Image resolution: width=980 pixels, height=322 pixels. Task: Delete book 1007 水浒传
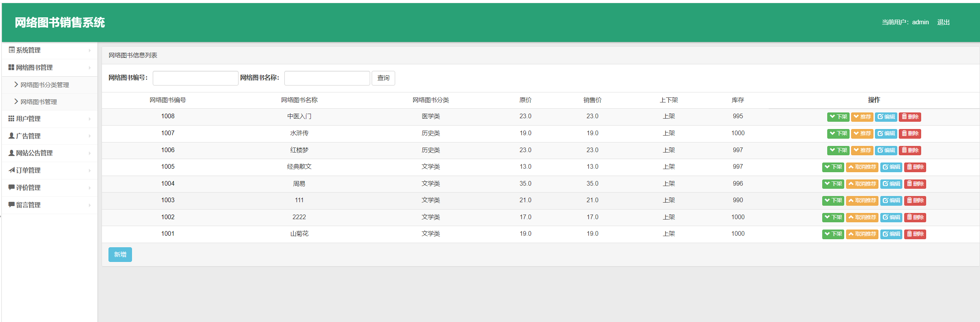pos(910,134)
